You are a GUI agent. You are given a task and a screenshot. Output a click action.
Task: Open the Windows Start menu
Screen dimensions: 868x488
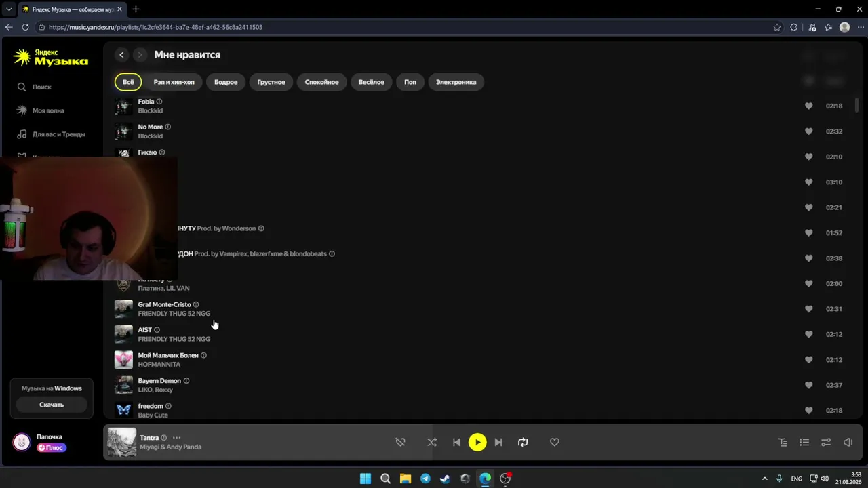(366, 479)
